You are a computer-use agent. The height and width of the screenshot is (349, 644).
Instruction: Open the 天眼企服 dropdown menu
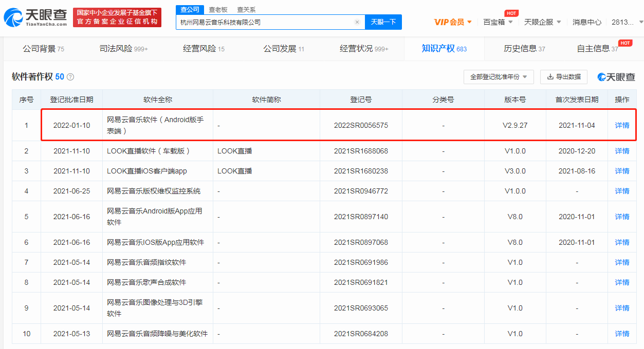point(543,22)
